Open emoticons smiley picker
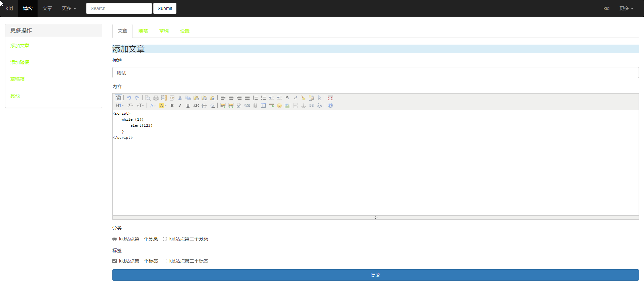 pyautogui.click(x=279, y=106)
